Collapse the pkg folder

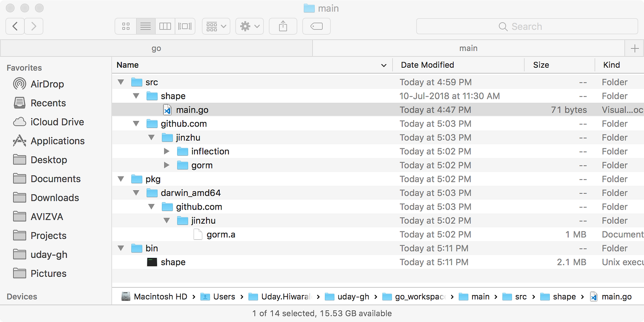[121, 179]
